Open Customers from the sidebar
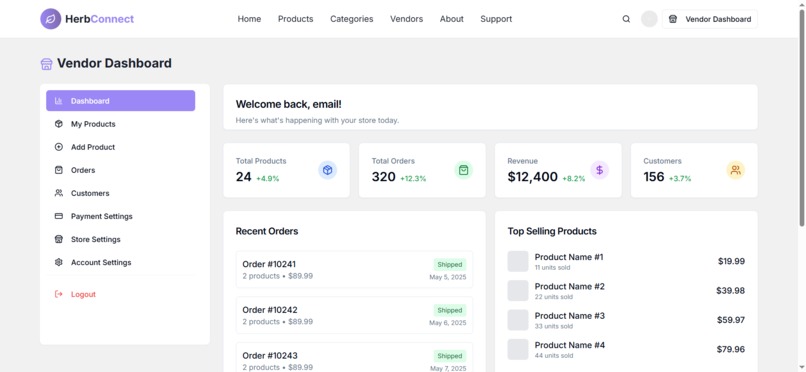This screenshot has height=372, width=806. coord(120,193)
